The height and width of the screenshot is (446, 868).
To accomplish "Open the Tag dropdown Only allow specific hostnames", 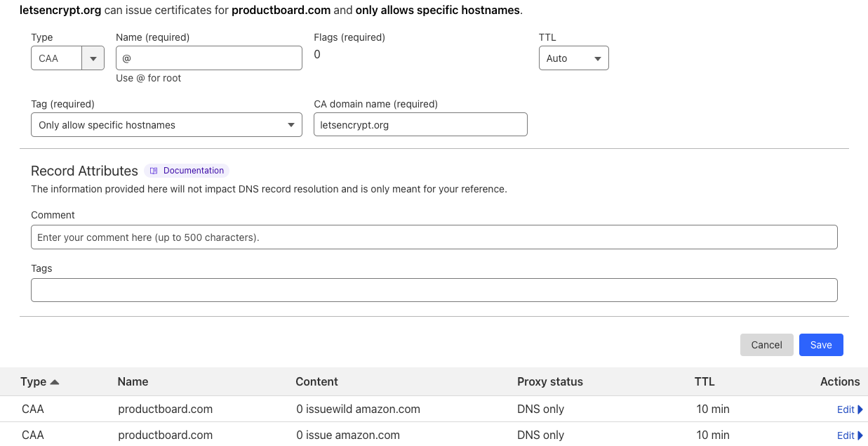I will (x=166, y=125).
